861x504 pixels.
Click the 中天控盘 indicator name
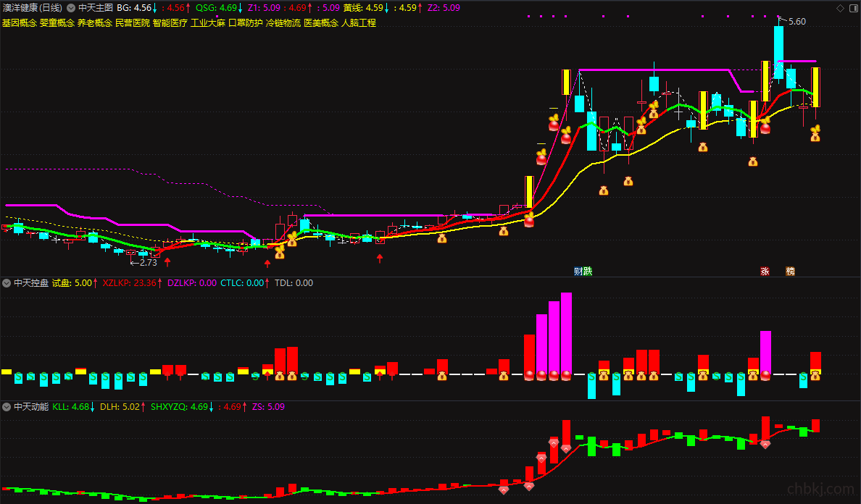click(x=31, y=283)
